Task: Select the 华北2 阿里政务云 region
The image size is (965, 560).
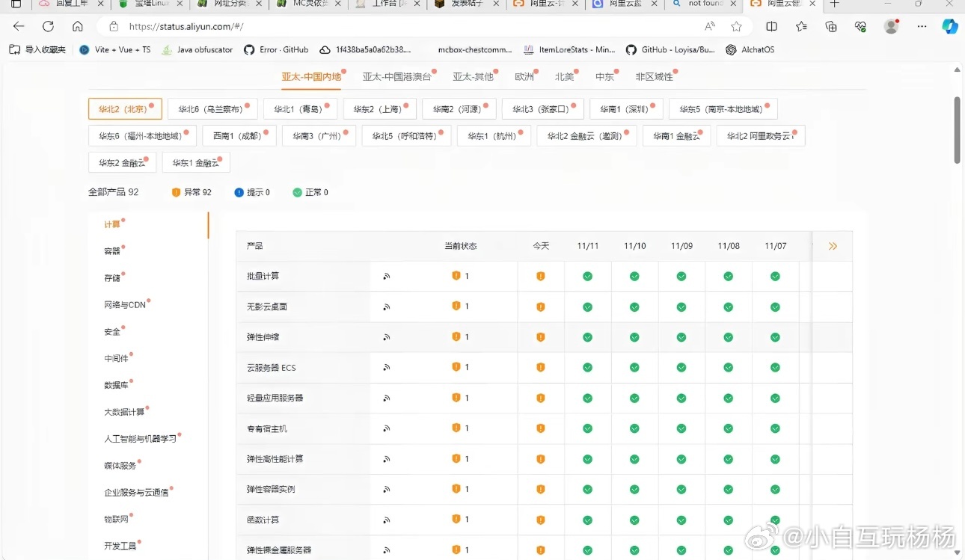Action: 761,136
